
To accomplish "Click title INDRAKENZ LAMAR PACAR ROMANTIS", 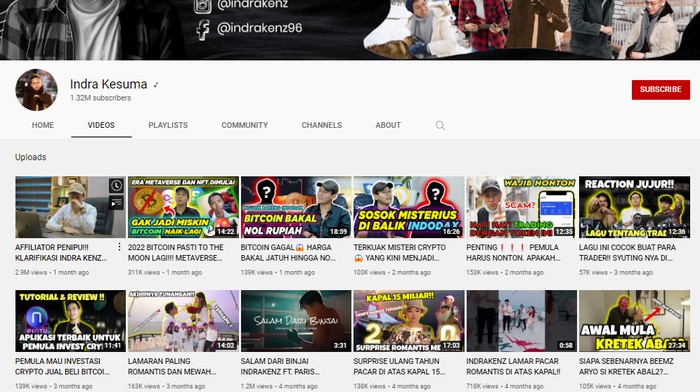I will click(513, 367).
